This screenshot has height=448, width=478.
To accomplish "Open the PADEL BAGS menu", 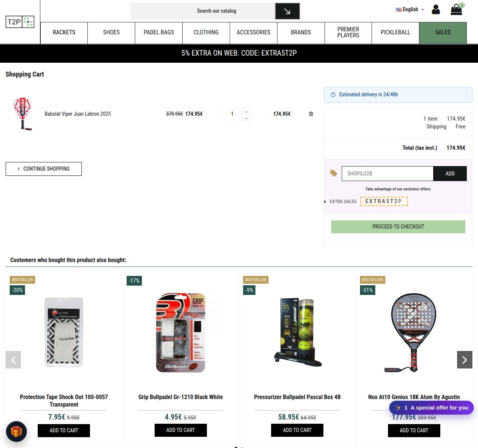I will pyautogui.click(x=159, y=32).
